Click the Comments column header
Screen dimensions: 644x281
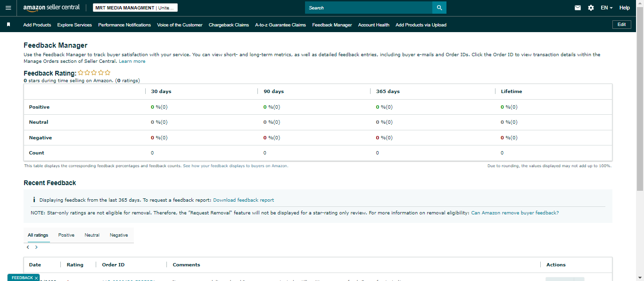(186, 265)
